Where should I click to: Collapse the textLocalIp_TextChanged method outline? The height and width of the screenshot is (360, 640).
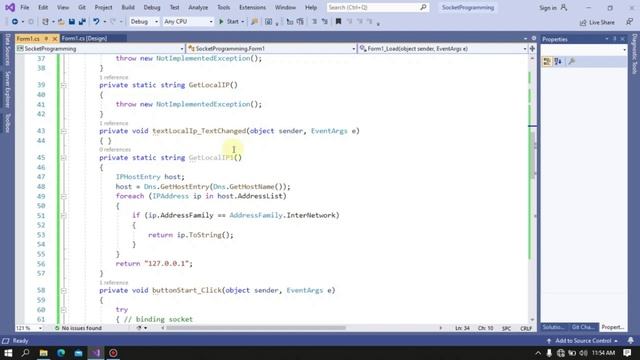point(63,131)
